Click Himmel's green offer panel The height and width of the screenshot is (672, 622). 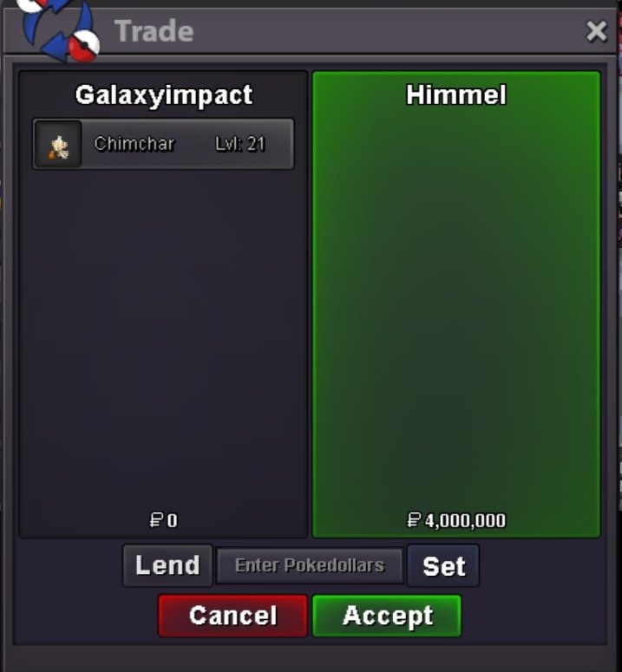[456, 304]
